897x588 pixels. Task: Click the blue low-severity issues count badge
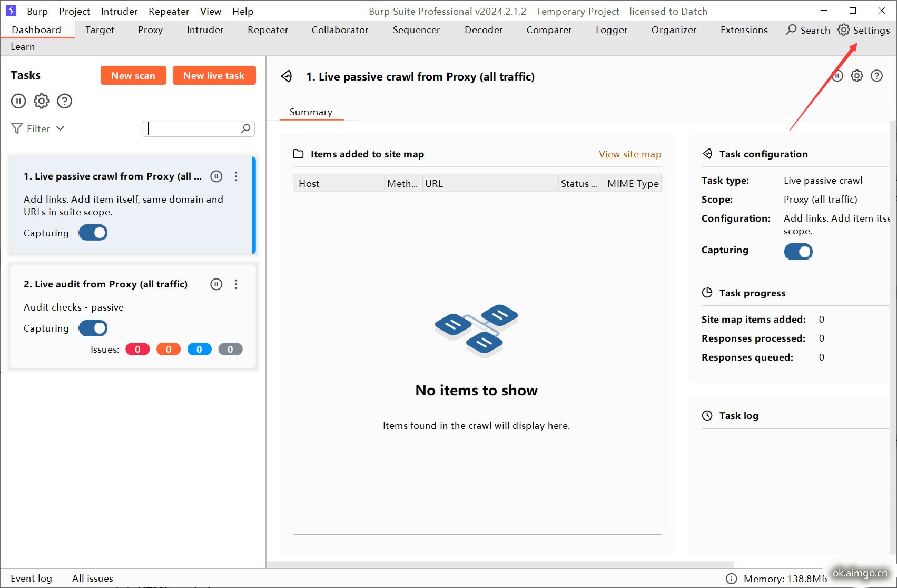(199, 349)
